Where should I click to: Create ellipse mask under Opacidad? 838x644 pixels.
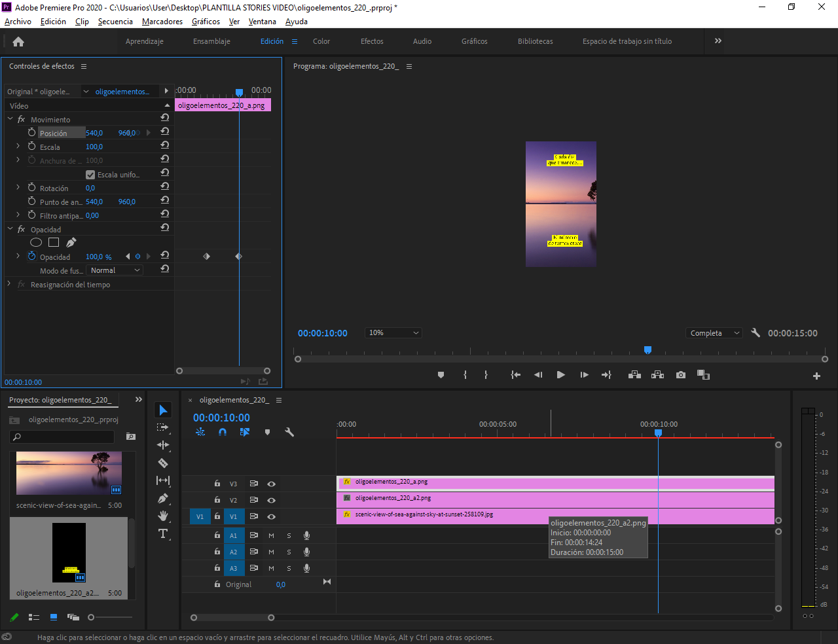coord(36,243)
